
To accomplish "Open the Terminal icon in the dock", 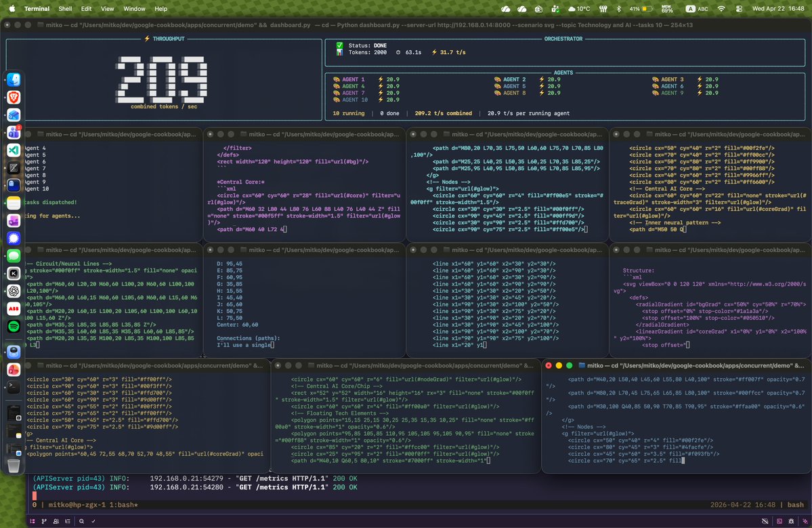I will click(x=14, y=387).
